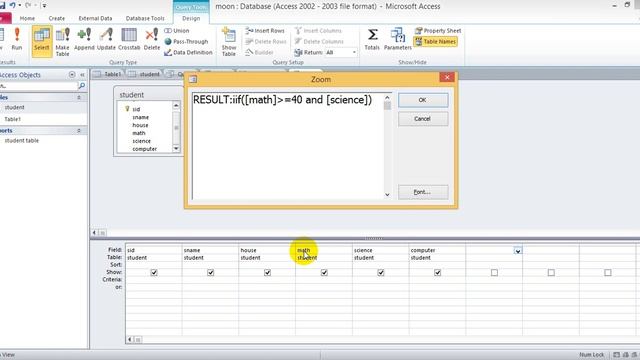
Task: Uncheck Show box for house column
Action: point(267,272)
